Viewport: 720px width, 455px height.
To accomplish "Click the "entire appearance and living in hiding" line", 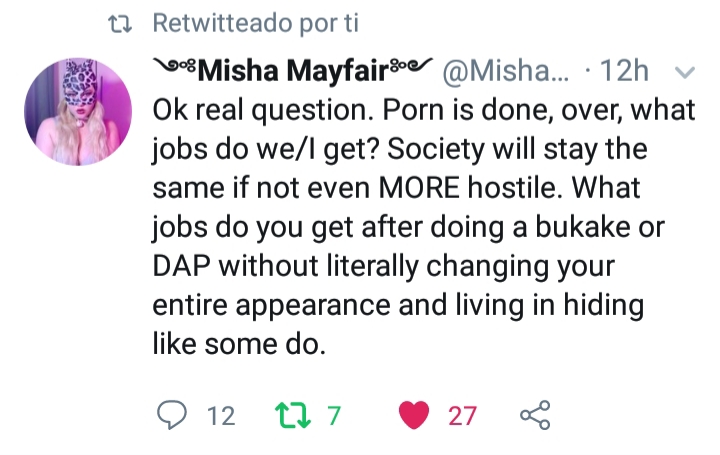I will tap(396, 309).
